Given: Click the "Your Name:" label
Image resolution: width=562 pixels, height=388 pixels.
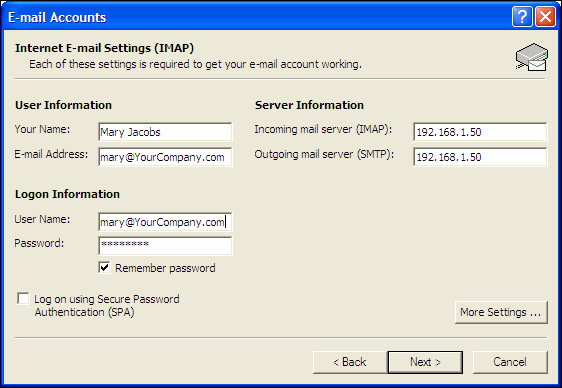Looking at the screenshot, I should 42,129.
